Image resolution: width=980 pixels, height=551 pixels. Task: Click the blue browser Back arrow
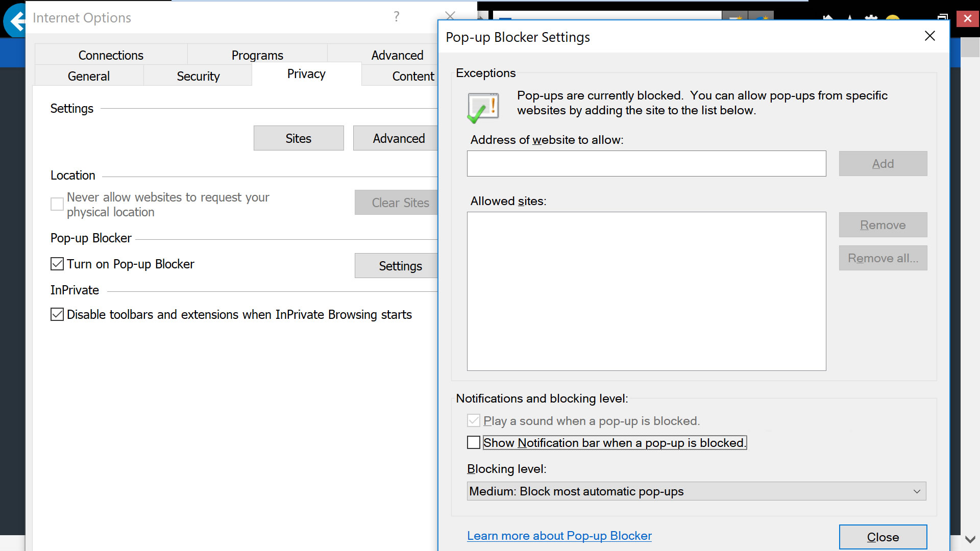tap(15, 21)
